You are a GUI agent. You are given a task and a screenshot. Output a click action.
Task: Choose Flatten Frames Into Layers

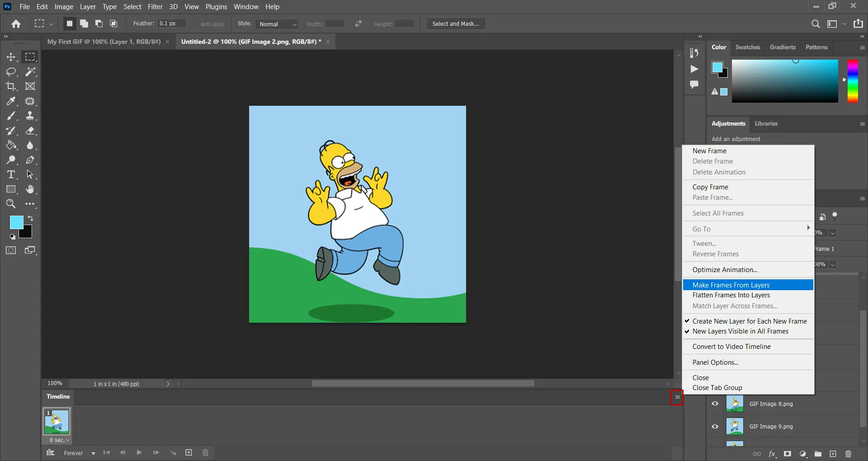tap(748, 295)
